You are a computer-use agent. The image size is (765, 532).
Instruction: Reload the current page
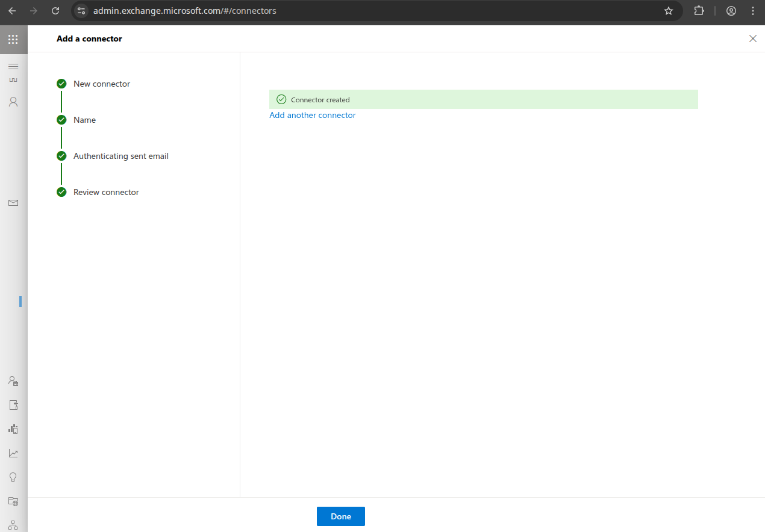pyautogui.click(x=55, y=11)
